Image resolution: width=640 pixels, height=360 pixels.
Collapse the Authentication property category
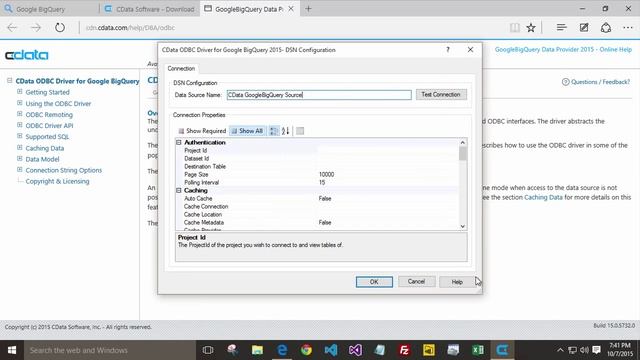179,142
